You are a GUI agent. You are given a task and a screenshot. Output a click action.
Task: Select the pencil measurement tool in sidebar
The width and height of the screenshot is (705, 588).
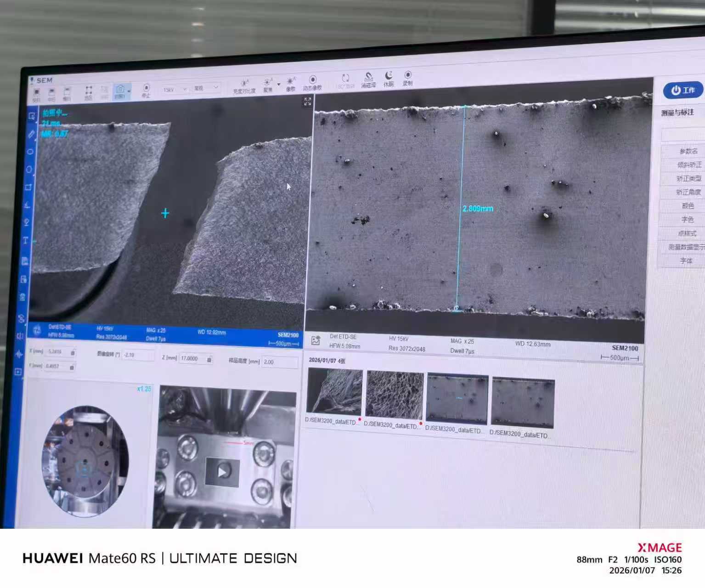(31, 134)
